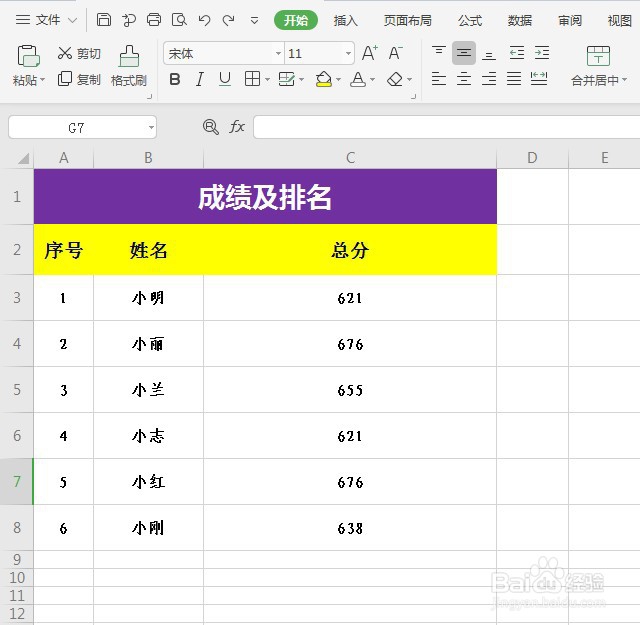Click the formula bar input field

click(x=447, y=127)
